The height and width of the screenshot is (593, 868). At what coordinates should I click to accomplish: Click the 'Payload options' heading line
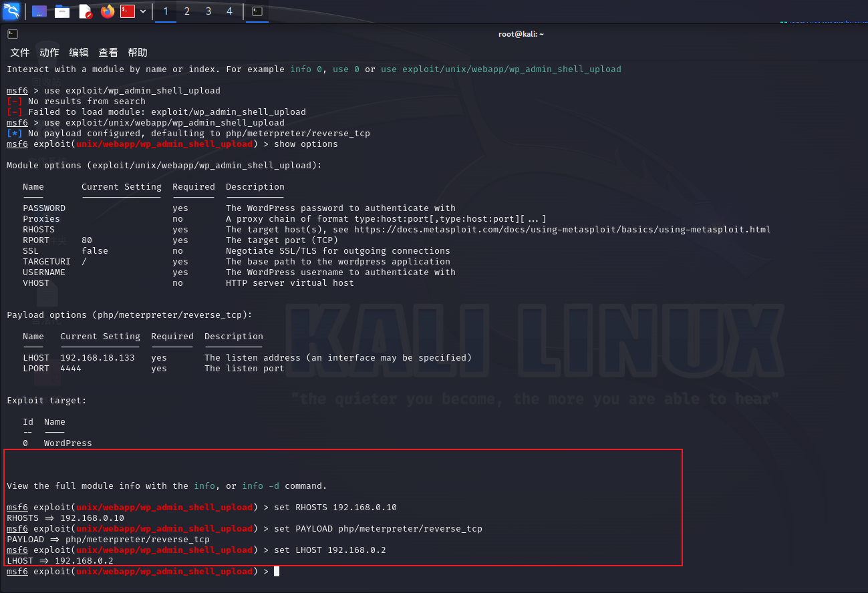130,315
